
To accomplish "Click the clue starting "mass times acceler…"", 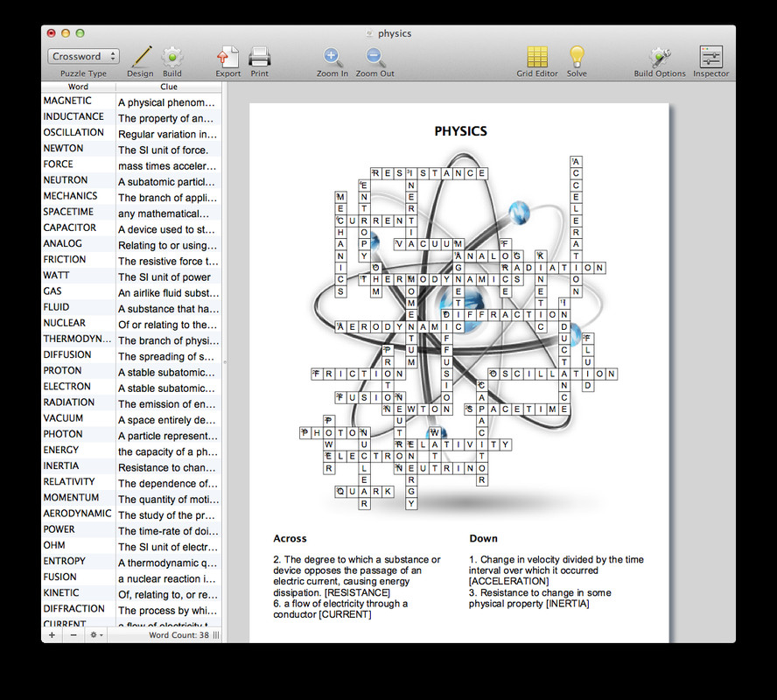I will click(167, 166).
